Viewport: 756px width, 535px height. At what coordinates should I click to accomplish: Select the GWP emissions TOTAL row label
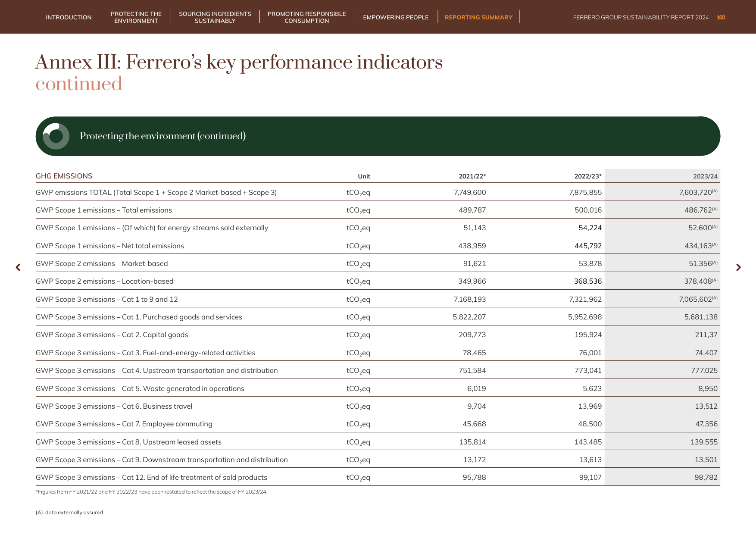tap(156, 192)
